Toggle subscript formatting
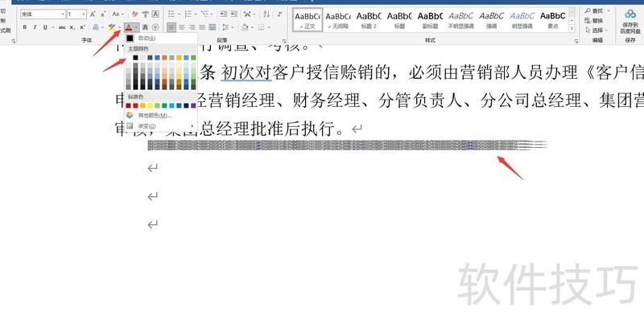644x332 pixels. coord(72,27)
